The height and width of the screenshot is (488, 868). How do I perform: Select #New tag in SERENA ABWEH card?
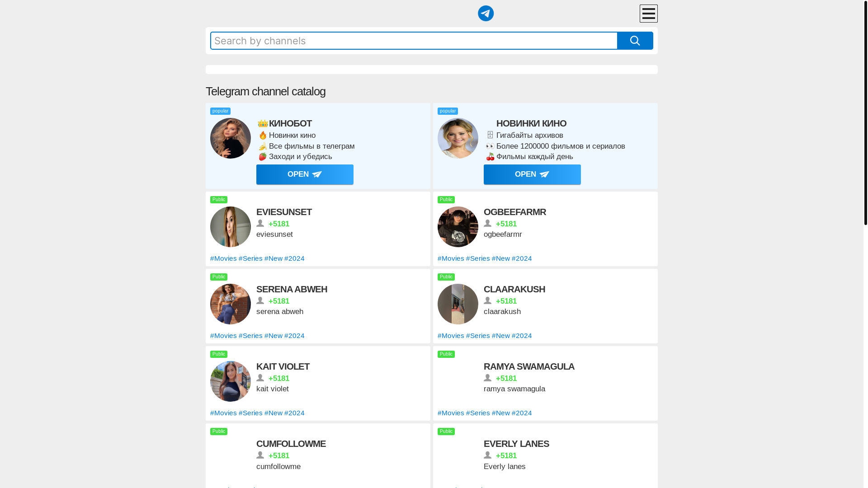pos(274,336)
